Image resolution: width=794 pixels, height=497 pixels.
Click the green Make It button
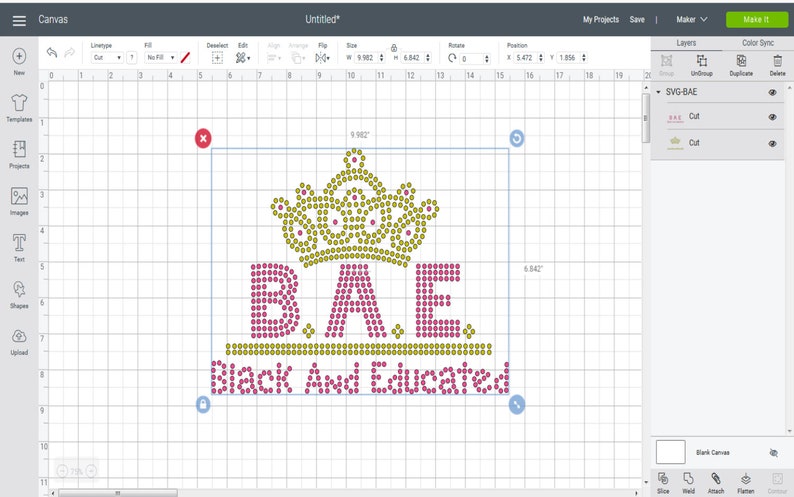(757, 19)
